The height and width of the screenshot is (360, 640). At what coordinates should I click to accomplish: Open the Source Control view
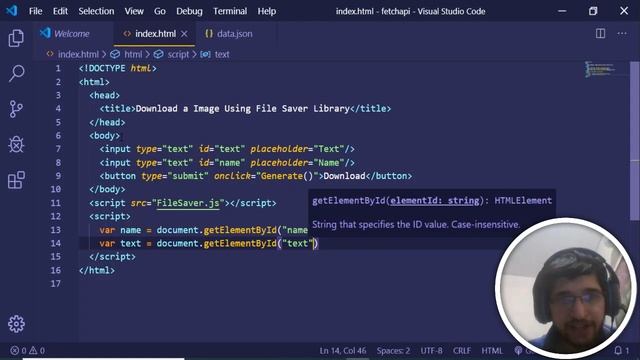16,109
